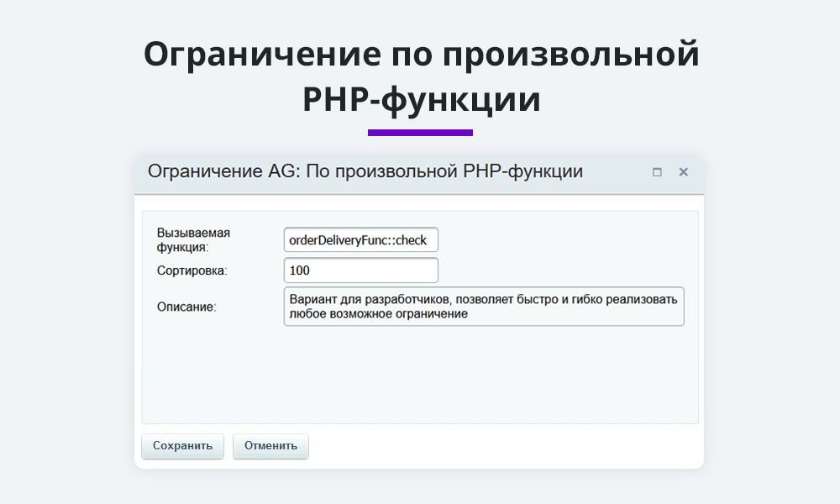Click inside the Описание text area
Viewport: 840px width, 504px height.
[483, 307]
